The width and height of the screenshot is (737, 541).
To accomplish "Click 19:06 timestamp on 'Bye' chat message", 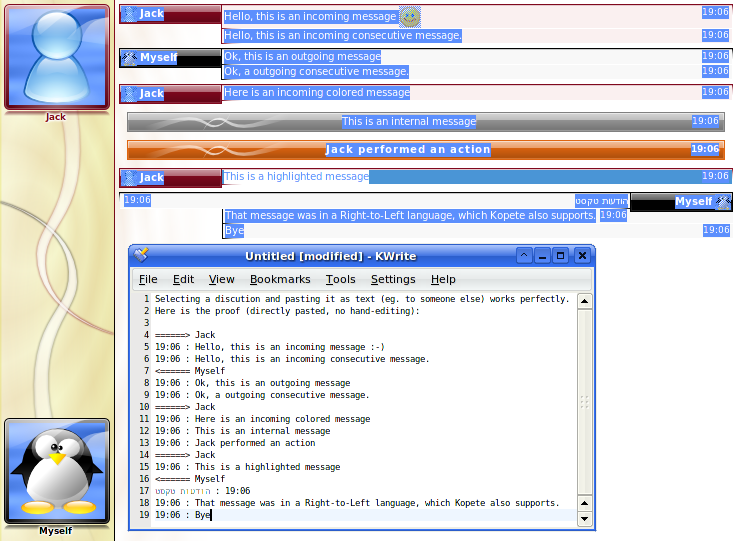I will click(716, 230).
